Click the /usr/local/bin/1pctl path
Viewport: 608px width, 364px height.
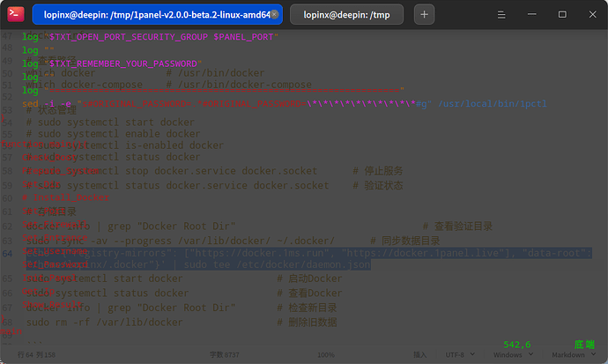pos(492,104)
